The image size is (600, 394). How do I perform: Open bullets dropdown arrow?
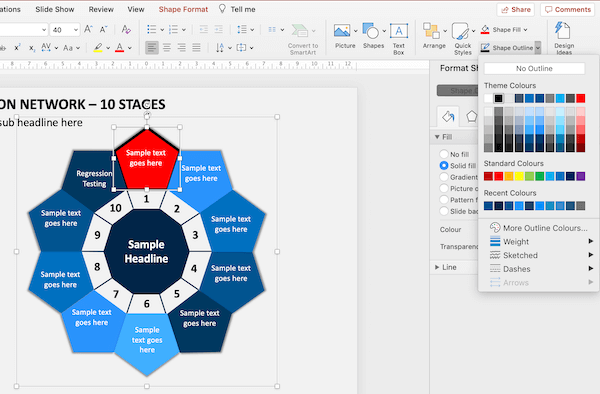pyautogui.click(x=162, y=29)
